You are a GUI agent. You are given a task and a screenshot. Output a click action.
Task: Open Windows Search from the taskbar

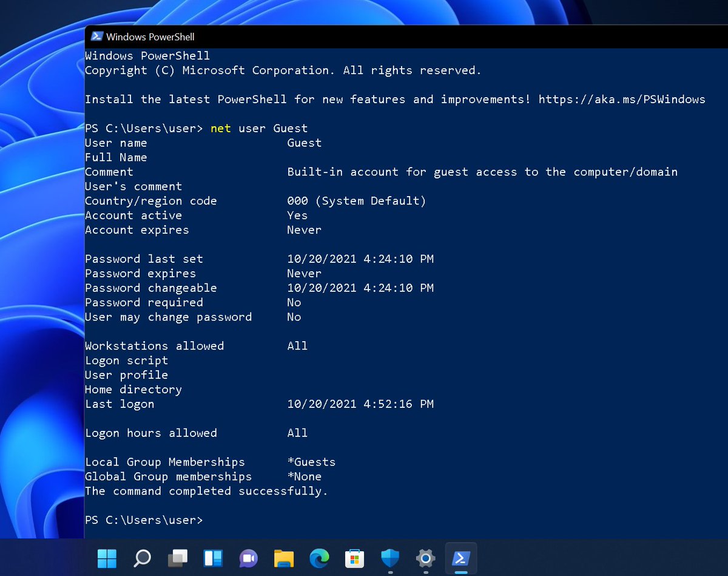[142, 558]
